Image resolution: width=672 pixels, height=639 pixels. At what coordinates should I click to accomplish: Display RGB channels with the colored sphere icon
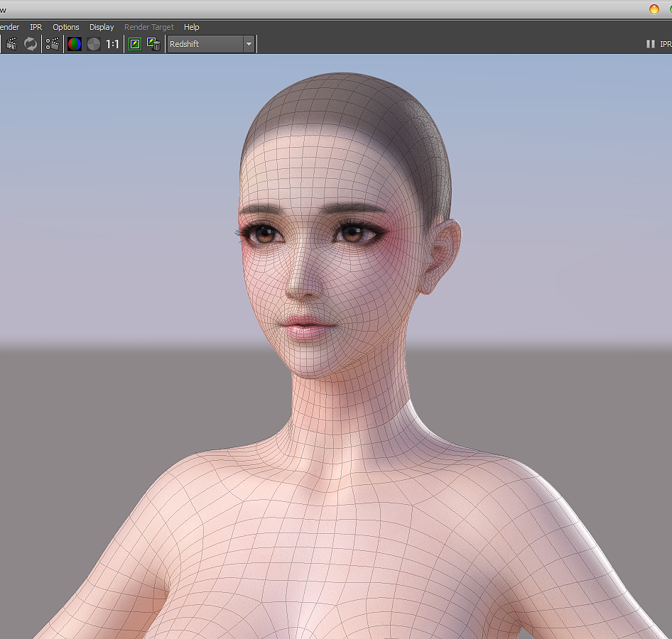tap(74, 44)
